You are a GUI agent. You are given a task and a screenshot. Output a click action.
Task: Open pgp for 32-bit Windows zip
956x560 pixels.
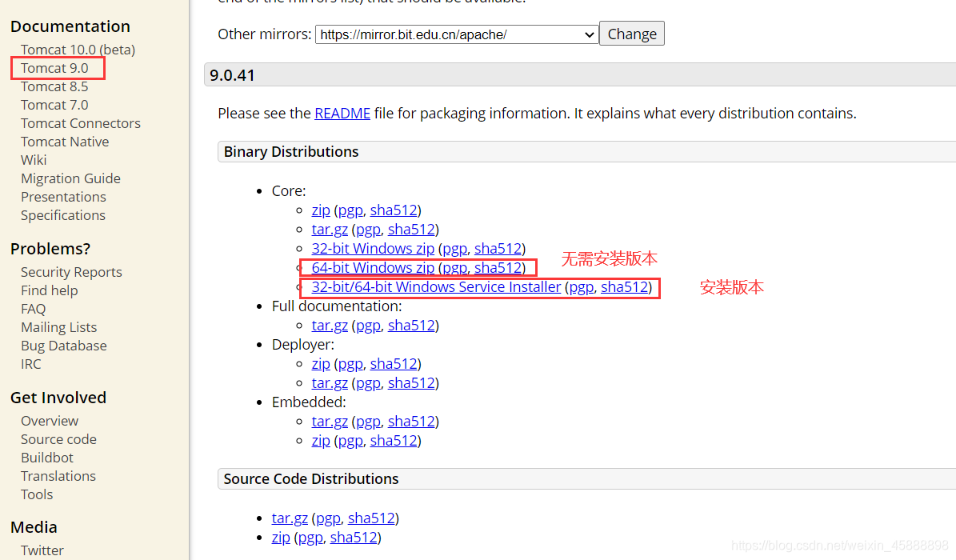454,249
